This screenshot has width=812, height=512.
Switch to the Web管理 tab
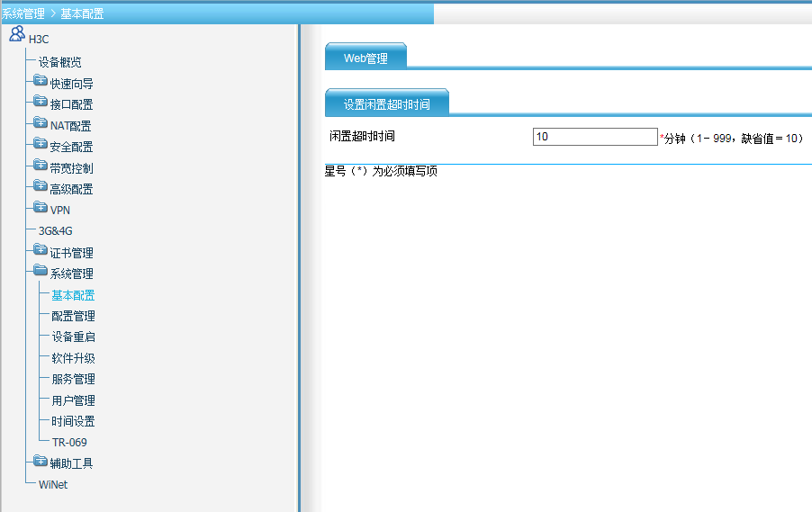(365, 58)
